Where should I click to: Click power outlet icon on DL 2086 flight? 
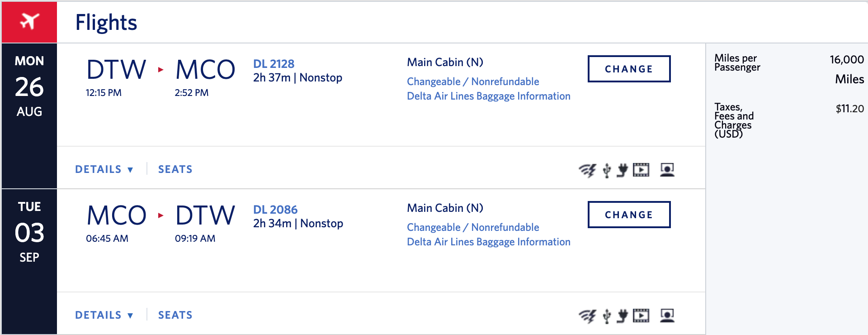pos(623,316)
